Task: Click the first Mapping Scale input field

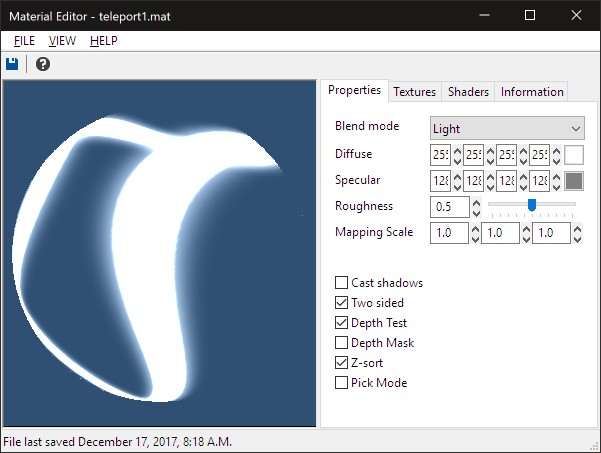Action: pos(448,233)
